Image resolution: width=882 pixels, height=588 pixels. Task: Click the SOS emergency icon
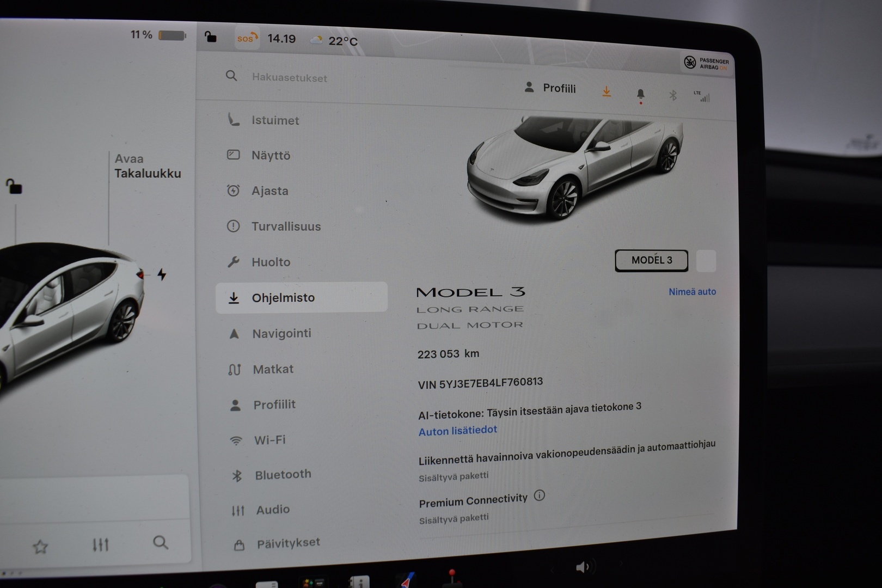point(247,38)
